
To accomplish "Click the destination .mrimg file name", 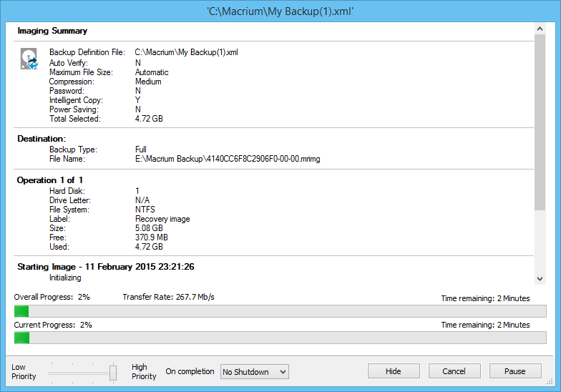I will tap(228, 159).
